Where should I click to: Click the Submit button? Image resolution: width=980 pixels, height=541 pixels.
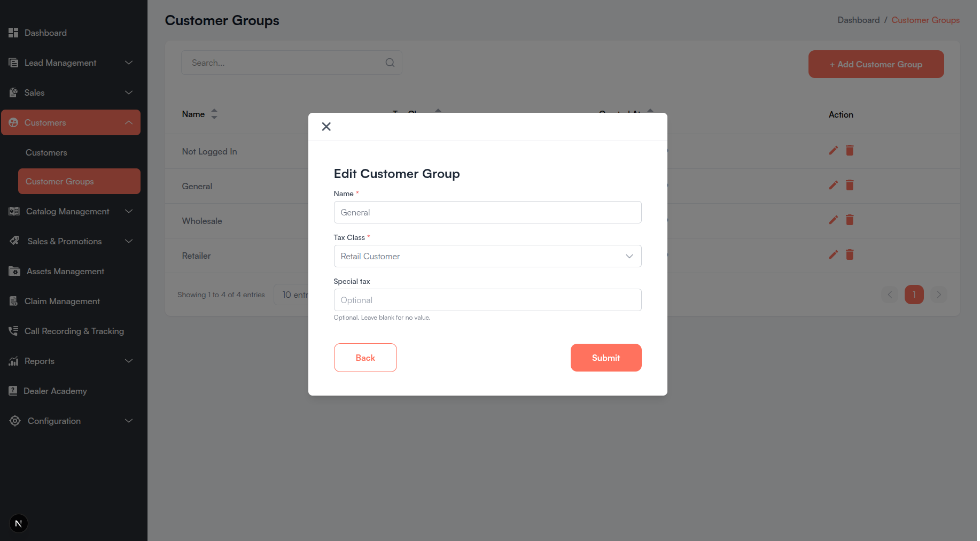tap(606, 358)
